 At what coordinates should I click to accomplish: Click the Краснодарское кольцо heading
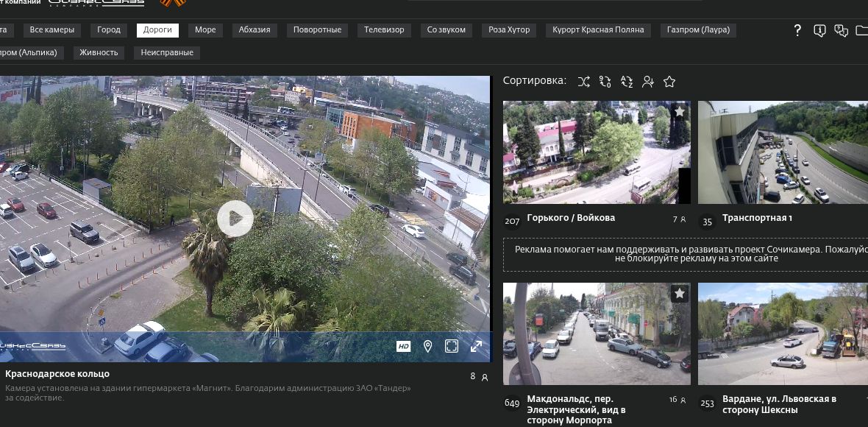coord(57,374)
